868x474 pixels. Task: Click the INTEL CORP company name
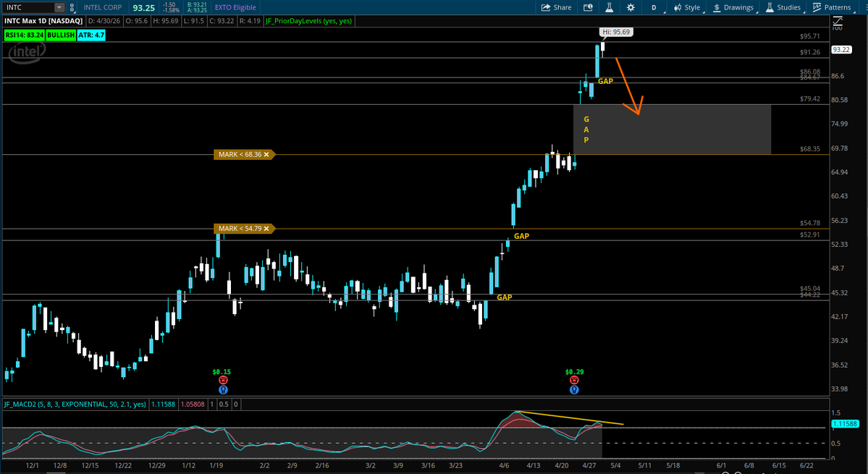102,8
